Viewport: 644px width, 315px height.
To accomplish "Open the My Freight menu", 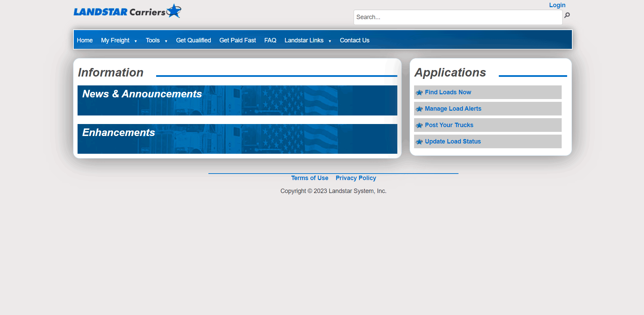I will (x=115, y=40).
